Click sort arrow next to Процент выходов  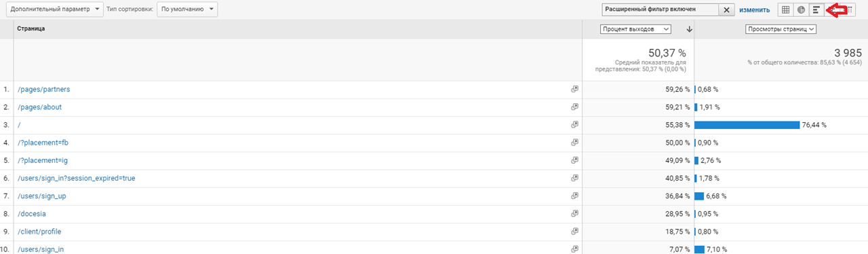(689, 29)
